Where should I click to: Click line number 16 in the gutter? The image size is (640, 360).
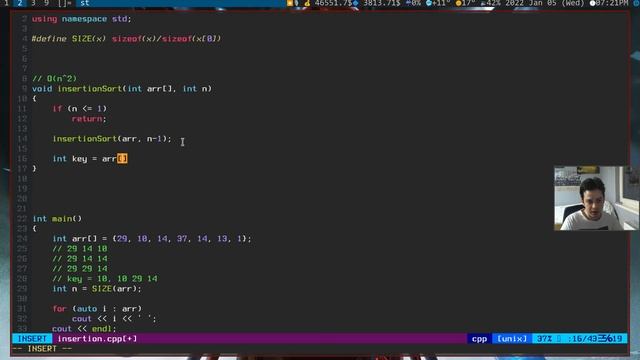pos(22,159)
